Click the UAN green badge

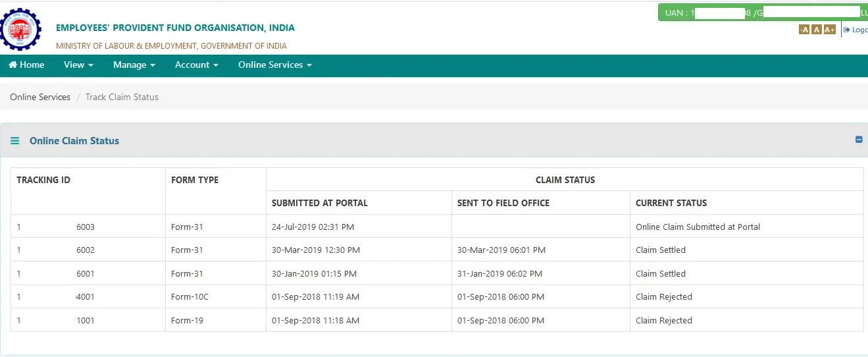763,13
